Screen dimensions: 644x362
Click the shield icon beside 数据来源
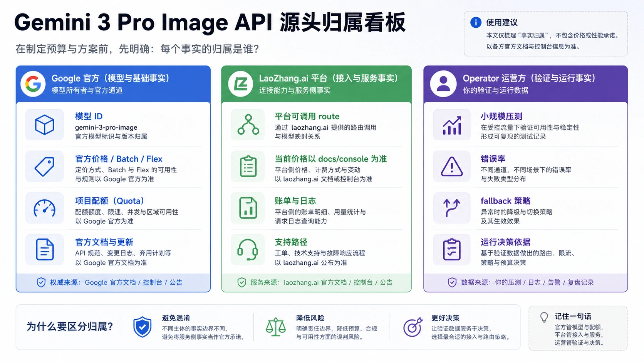[x=452, y=282]
